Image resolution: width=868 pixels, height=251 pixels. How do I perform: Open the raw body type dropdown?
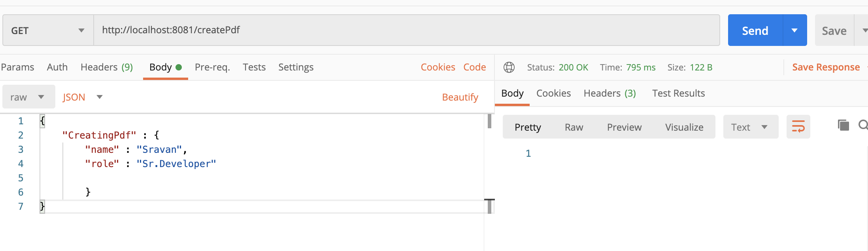[28, 97]
